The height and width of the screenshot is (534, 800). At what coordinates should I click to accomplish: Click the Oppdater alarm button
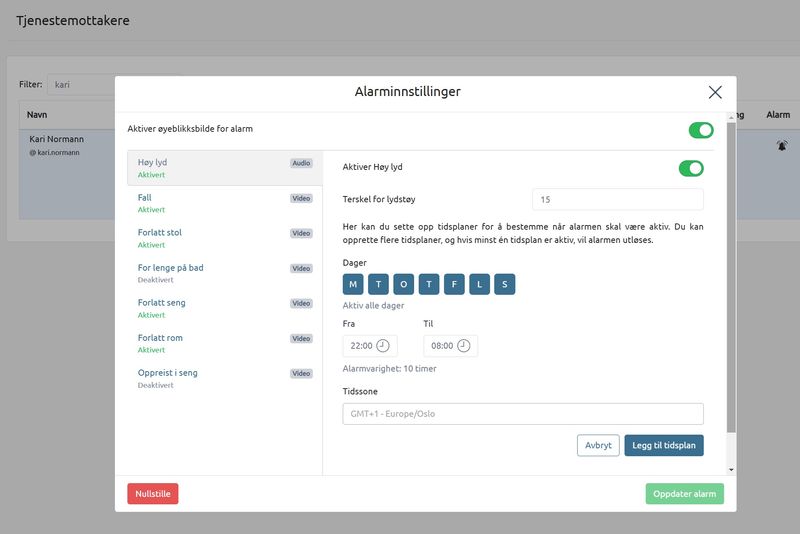tap(684, 494)
